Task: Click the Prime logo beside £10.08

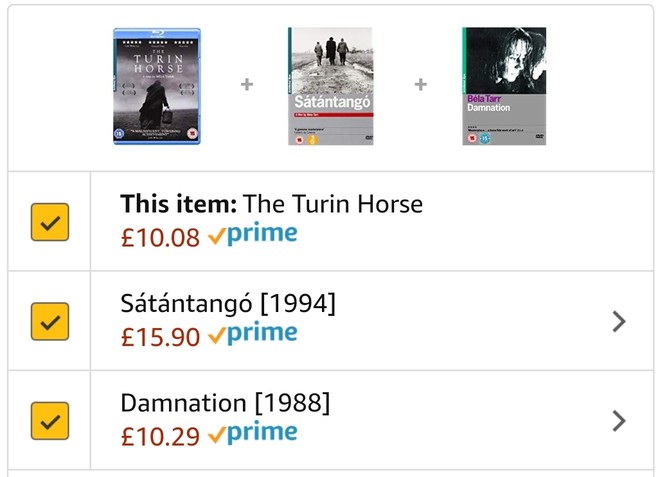Action: pos(253,236)
